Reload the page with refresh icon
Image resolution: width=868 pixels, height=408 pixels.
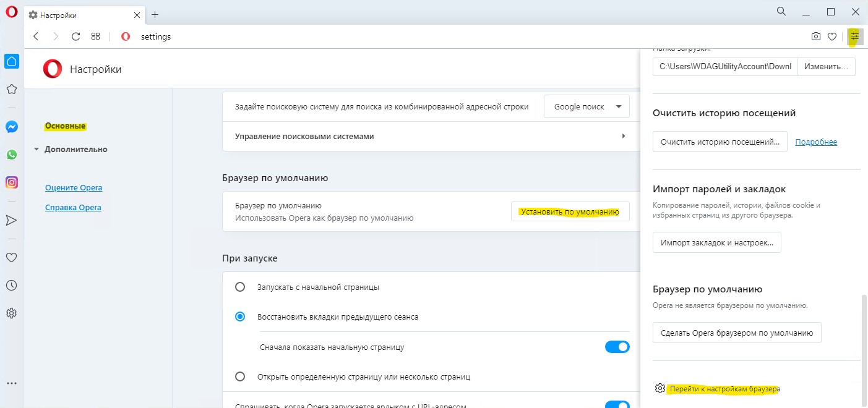click(75, 36)
